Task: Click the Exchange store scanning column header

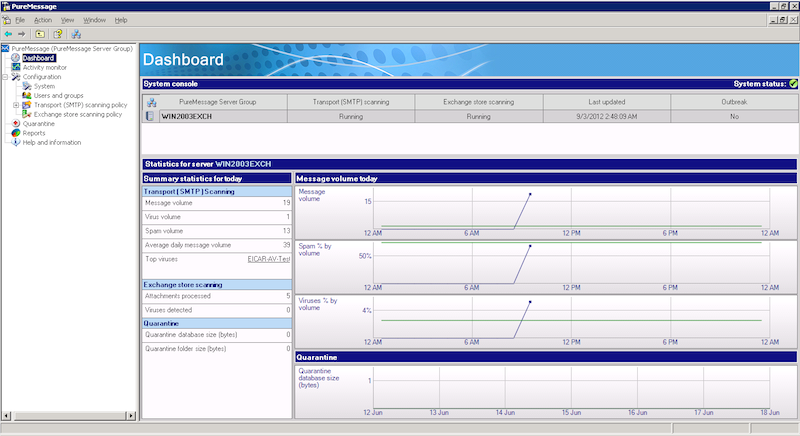Action: [x=479, y=102]
